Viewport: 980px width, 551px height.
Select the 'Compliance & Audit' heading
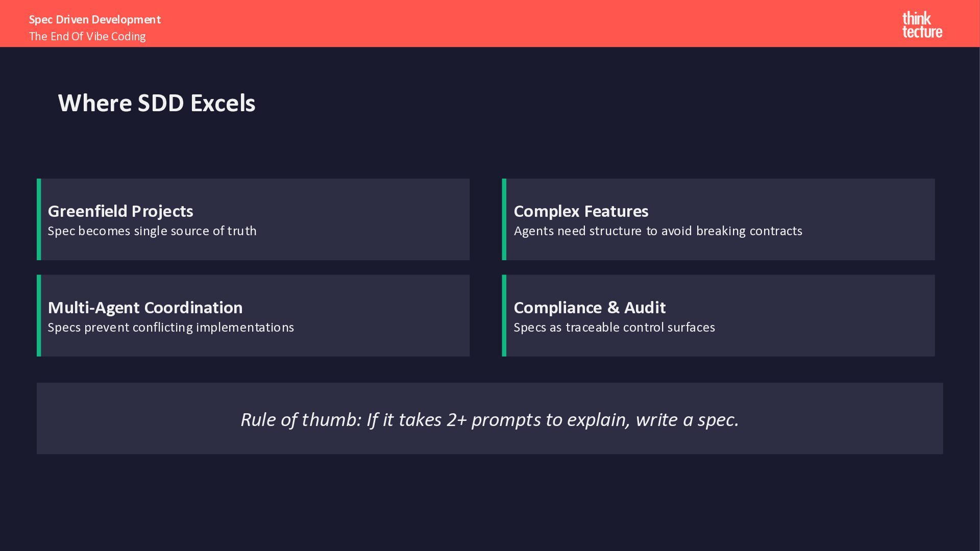click(590, 308)
